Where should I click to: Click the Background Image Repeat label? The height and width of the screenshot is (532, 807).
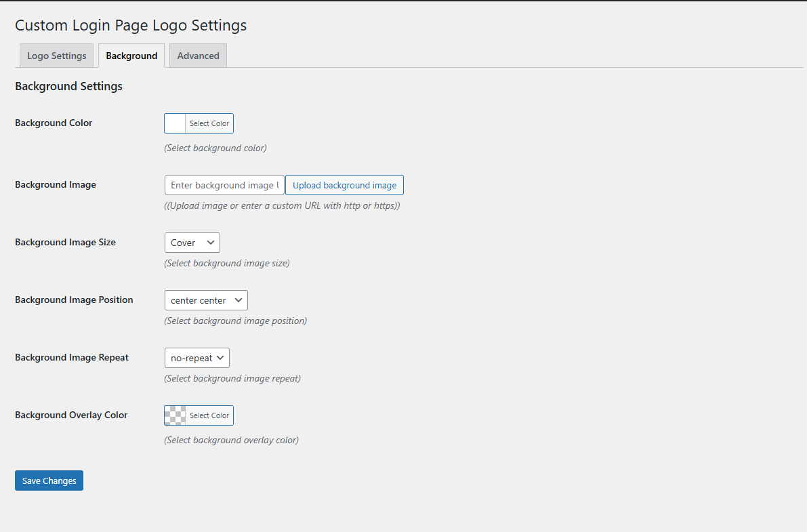tap(71, 357)
